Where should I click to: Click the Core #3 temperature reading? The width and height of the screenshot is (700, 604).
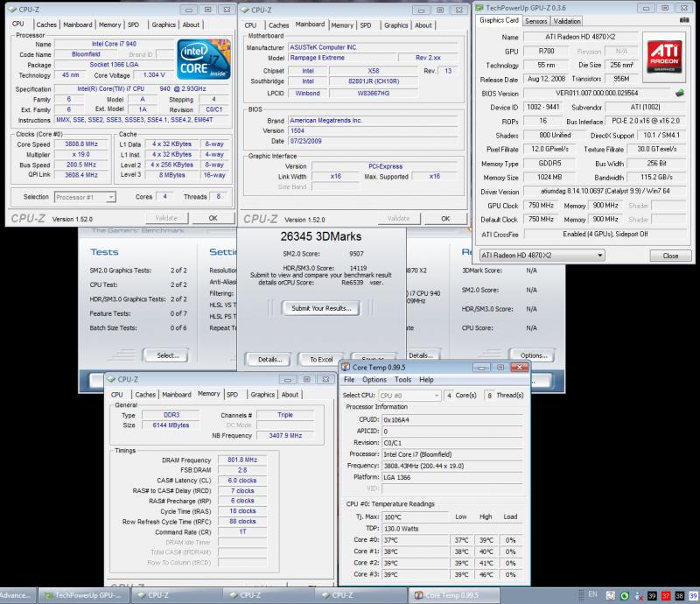[x=416, y=574]
